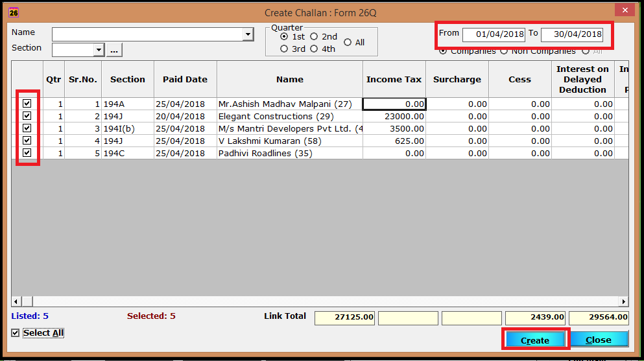Click the Surcharge column header
644x361 pixels.
pyautogui.click(x=457, y=79)
